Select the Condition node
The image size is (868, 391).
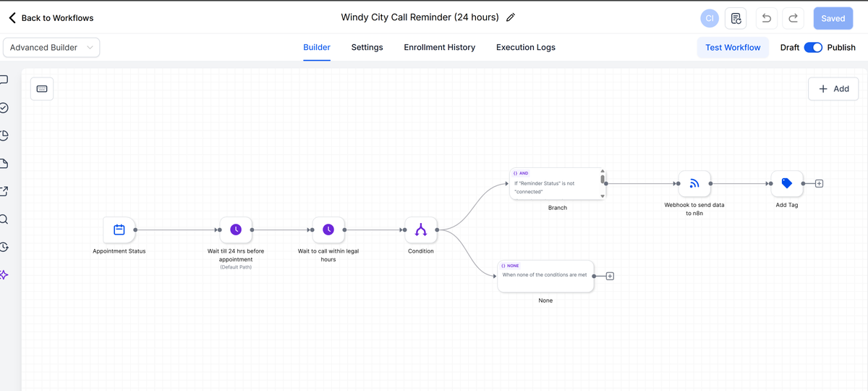coord(421,230)
